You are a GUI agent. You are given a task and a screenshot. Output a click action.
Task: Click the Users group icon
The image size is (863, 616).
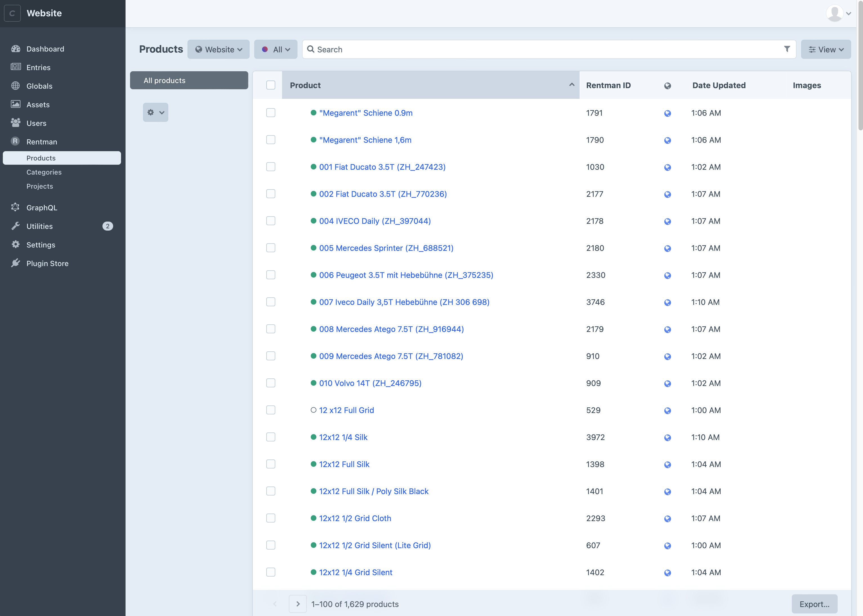pyautogui.click(x=15, y=123)
